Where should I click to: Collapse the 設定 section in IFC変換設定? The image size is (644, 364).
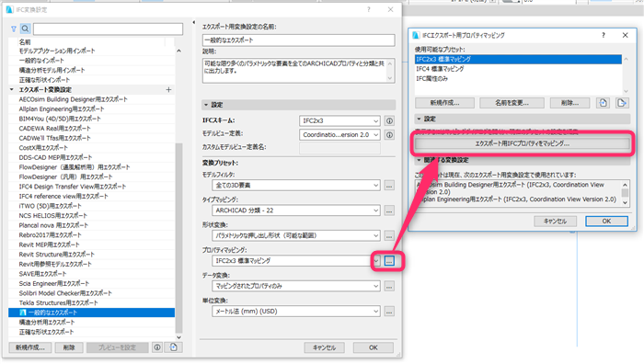[x=206, y=105]
